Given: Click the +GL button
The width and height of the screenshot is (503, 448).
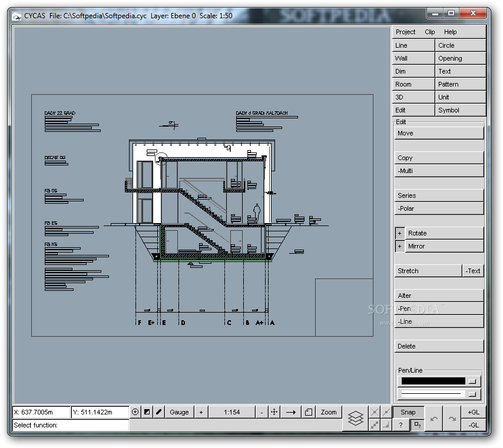Looking at the screenshot, I should click(x=474, y=412).
